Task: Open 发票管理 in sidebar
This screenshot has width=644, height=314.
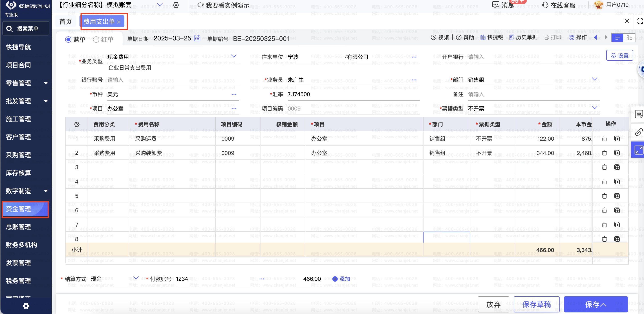Action: pyautogui.click(x=18, y=263)
